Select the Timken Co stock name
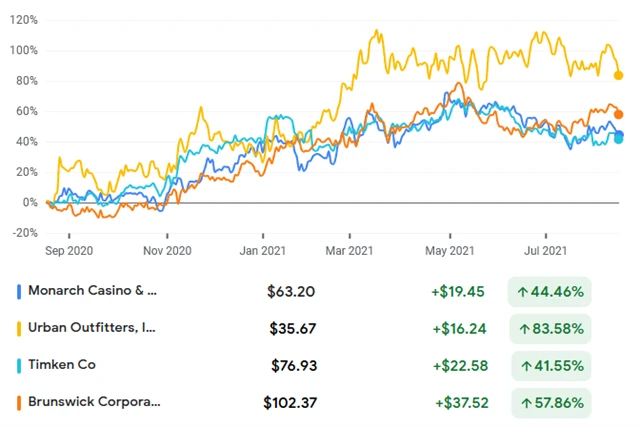The width and height of the screenshot is (640, 425). point(63,366)
